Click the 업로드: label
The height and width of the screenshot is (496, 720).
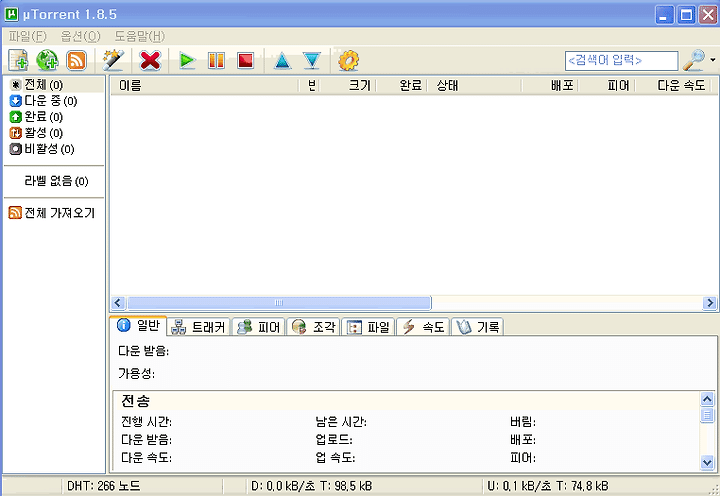(x=334, y=440)
